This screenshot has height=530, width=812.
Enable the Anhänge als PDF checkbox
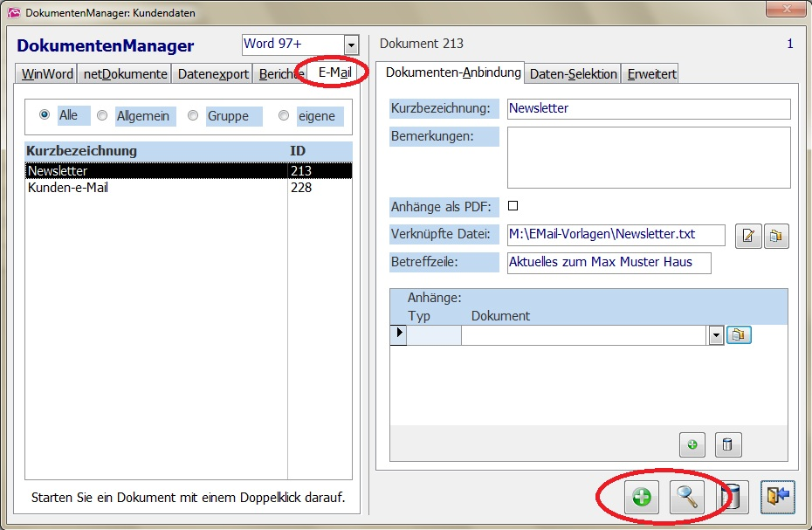tap(513, 206)
